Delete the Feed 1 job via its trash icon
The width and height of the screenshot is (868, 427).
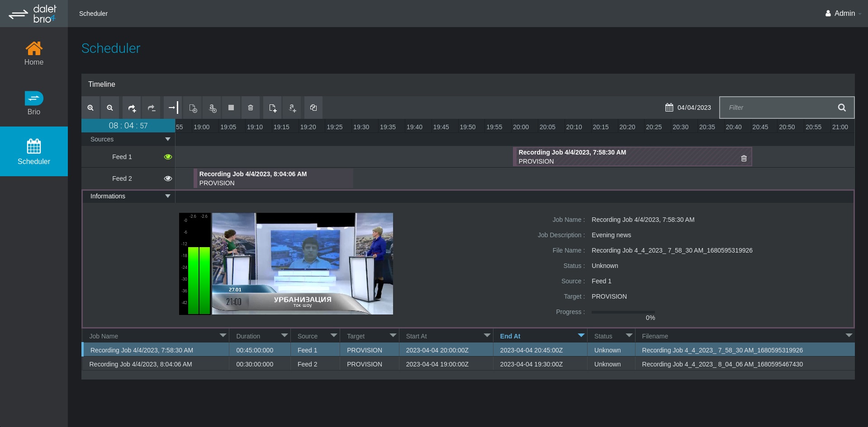(x=744, y=159)
